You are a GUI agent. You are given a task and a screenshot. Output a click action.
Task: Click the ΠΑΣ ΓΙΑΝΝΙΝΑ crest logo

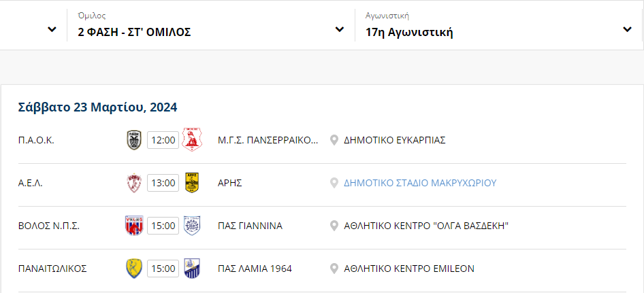pyautogui.click(x=192, y=226)
